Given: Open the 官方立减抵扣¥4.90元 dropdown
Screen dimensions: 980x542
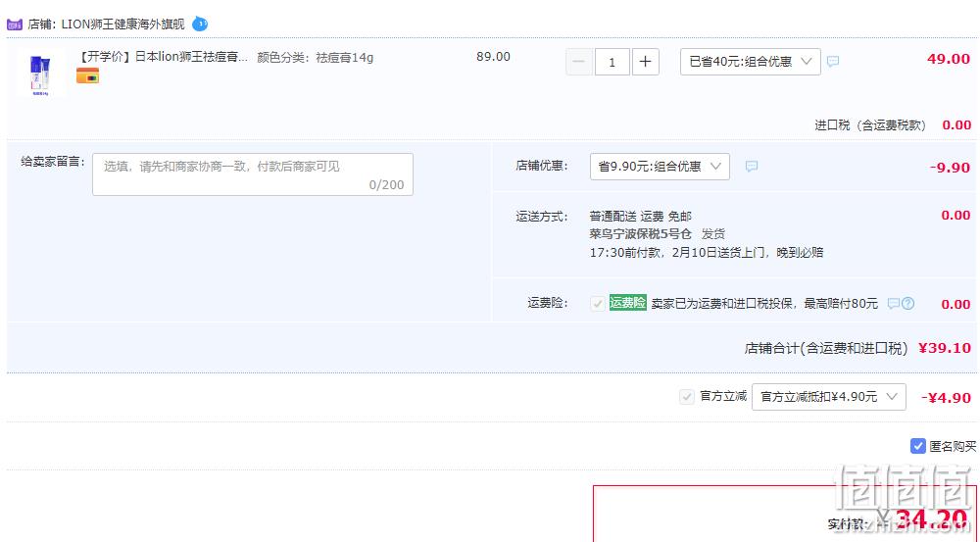Looking at the screenshot, I should tap(829, 397).
